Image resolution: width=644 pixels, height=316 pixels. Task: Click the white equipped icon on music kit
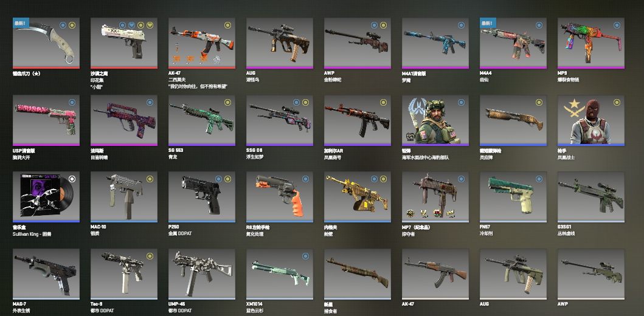pos(72,179)
